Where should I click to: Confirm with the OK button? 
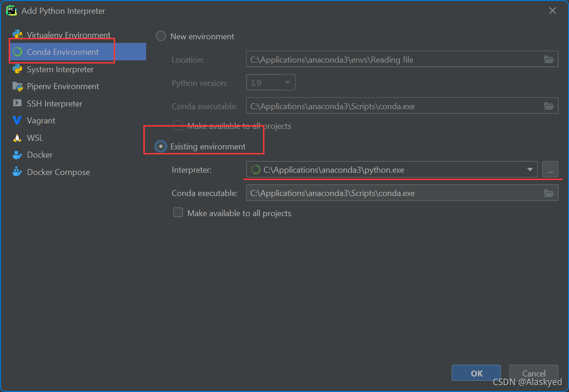coord(476,373)
